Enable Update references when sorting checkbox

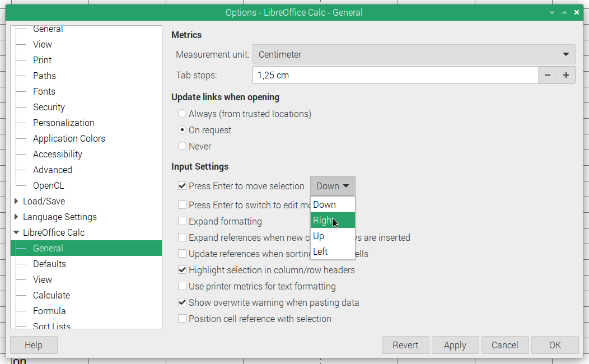coord(182,254)
